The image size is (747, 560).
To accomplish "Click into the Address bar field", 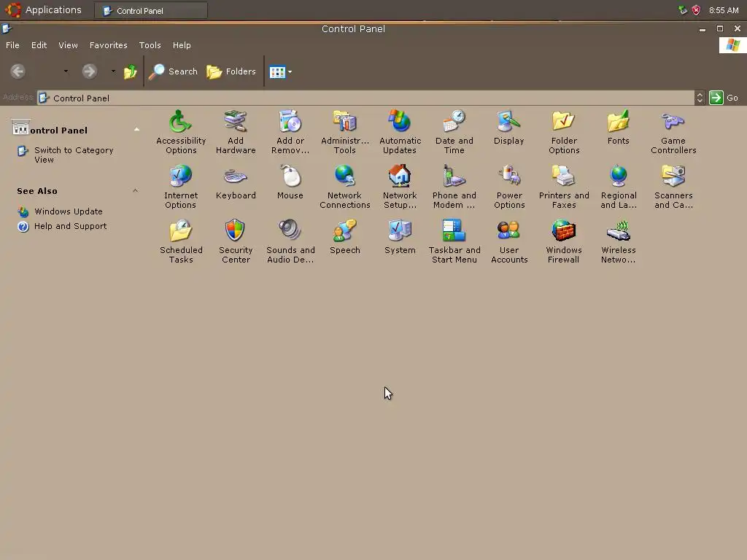I will point(366,98).
